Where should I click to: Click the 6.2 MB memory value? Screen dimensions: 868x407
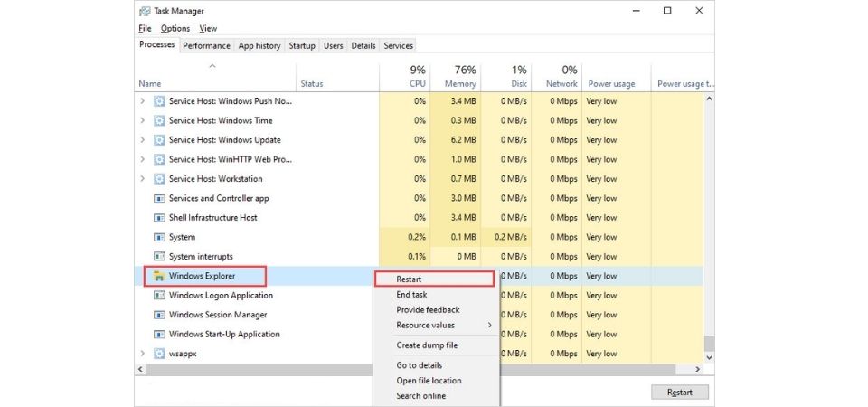(x=462, y=140)
